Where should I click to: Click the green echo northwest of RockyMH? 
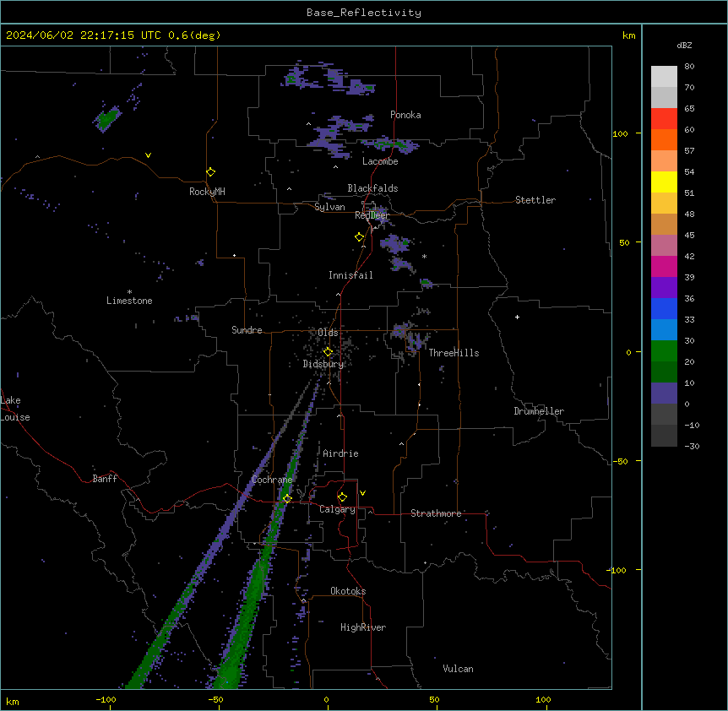tap(108, 118)
